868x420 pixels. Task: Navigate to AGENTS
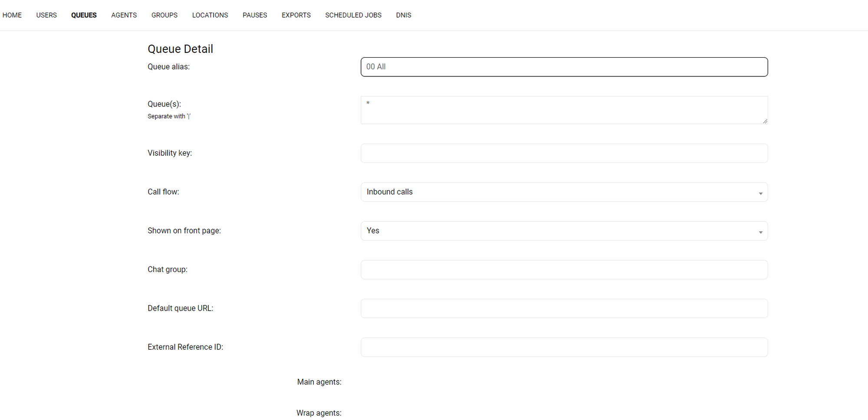124,15
